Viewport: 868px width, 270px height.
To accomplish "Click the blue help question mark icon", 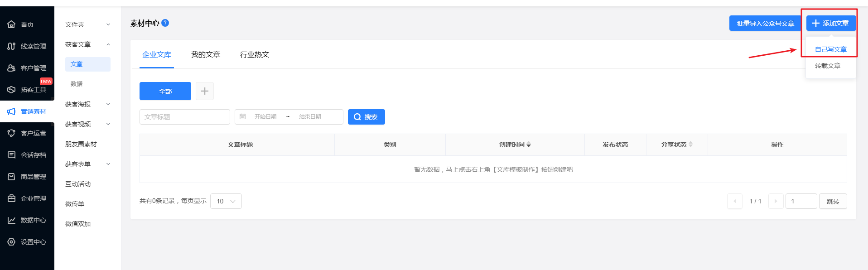I will point(165,23).
